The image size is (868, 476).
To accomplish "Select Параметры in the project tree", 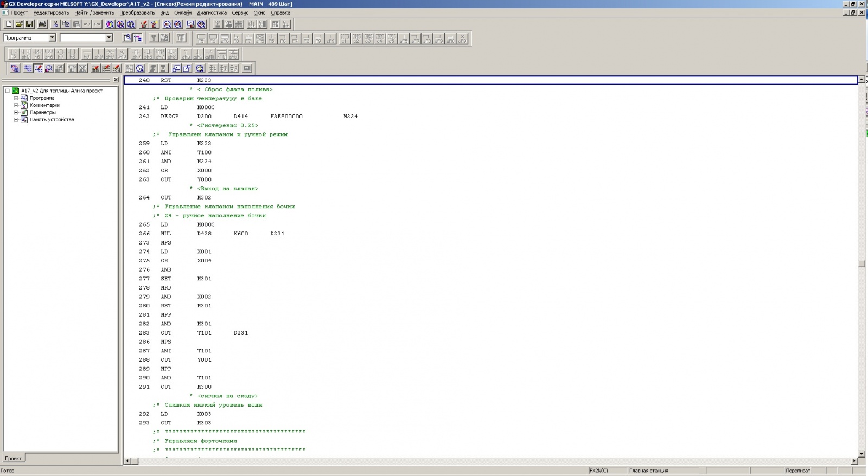I will (x=43, y=112).
